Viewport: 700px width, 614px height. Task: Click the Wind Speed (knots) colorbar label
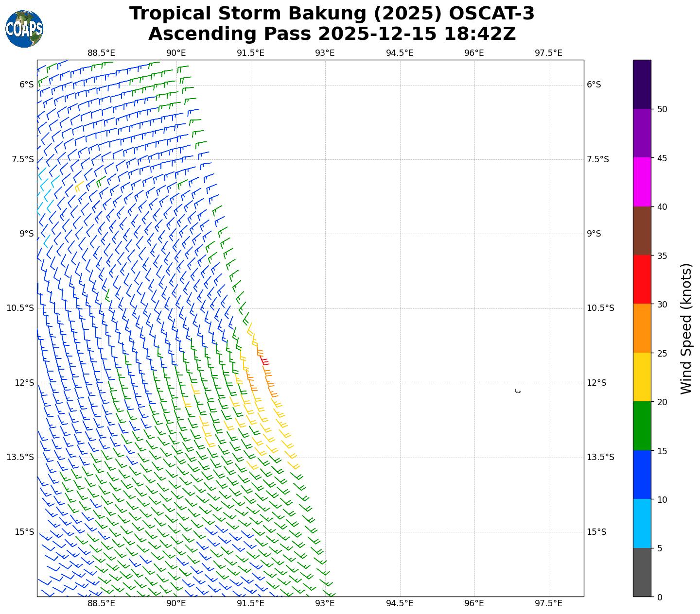point(685,328)
